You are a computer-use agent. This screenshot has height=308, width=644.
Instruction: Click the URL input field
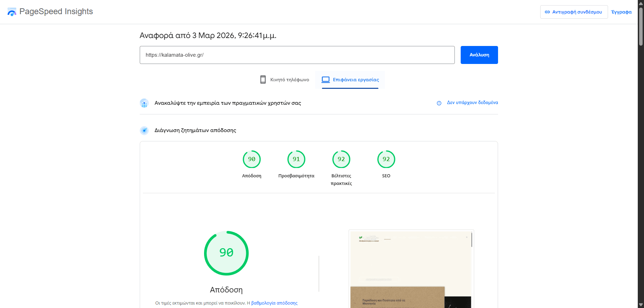[x=297, y=55]
